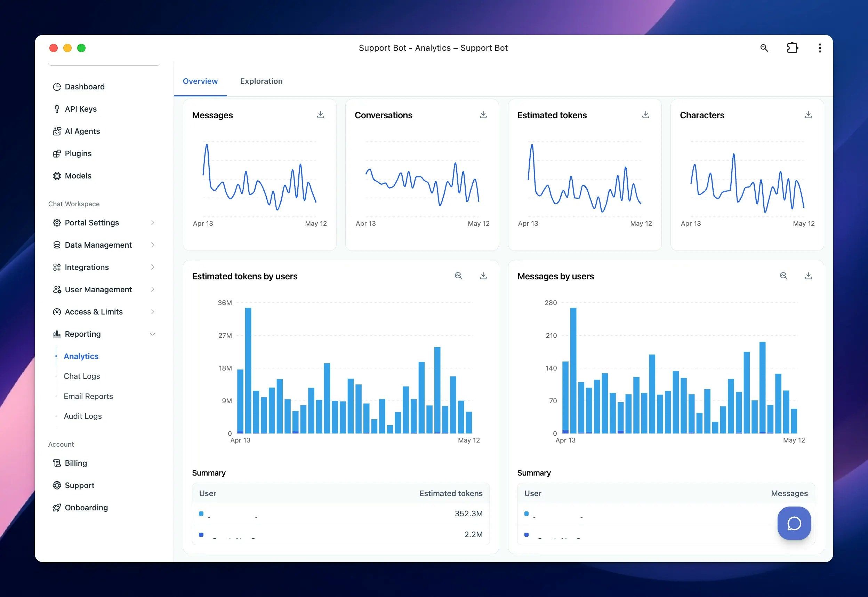Expand Portal Settings submenu chevron
Image resolution: width=868 pixels, height=597 pixels.
(153, 223)
